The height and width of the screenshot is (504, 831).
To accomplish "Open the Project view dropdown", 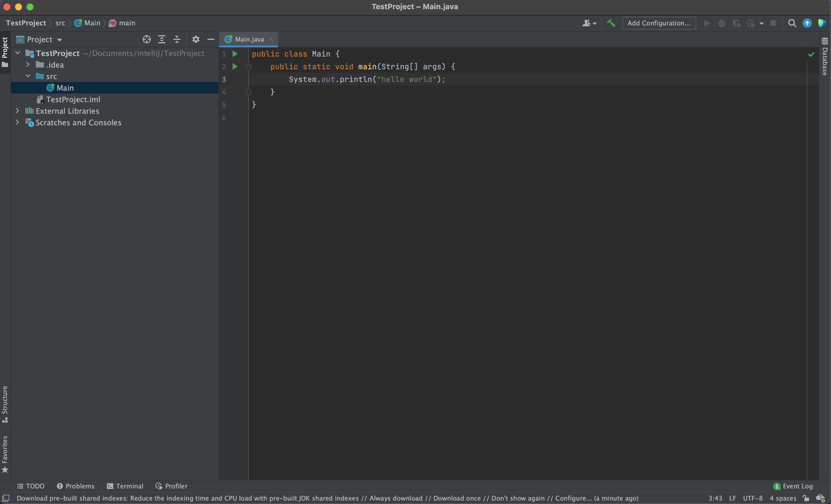I will click(x=40, y=40).
